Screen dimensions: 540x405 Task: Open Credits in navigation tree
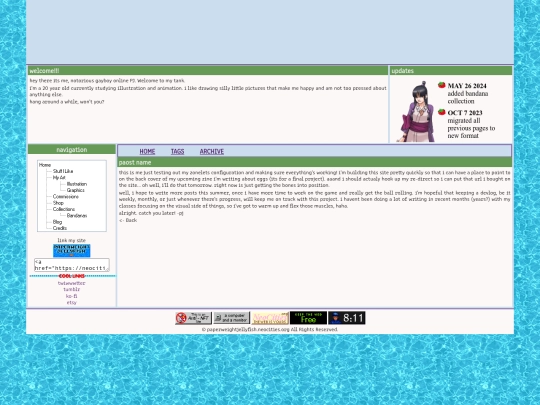60,228
